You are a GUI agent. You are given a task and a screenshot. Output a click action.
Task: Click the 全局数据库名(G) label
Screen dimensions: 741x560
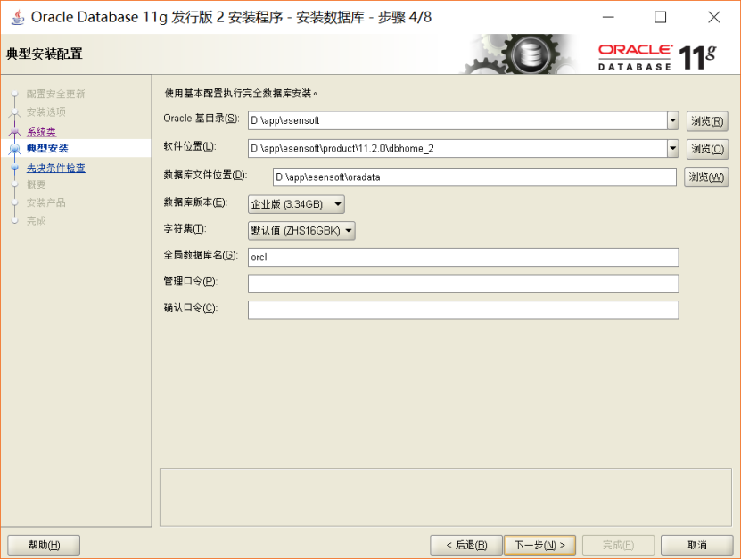(x=201, y=255)
